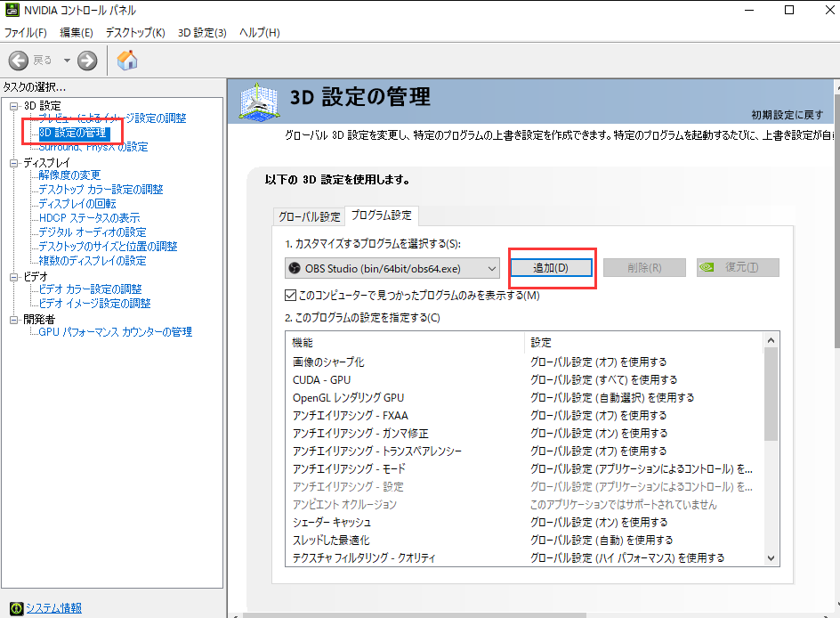Click the NVIDIA icon in the title bar
Viewport: 840px width, 618px height.
click(x=12, y=10)
